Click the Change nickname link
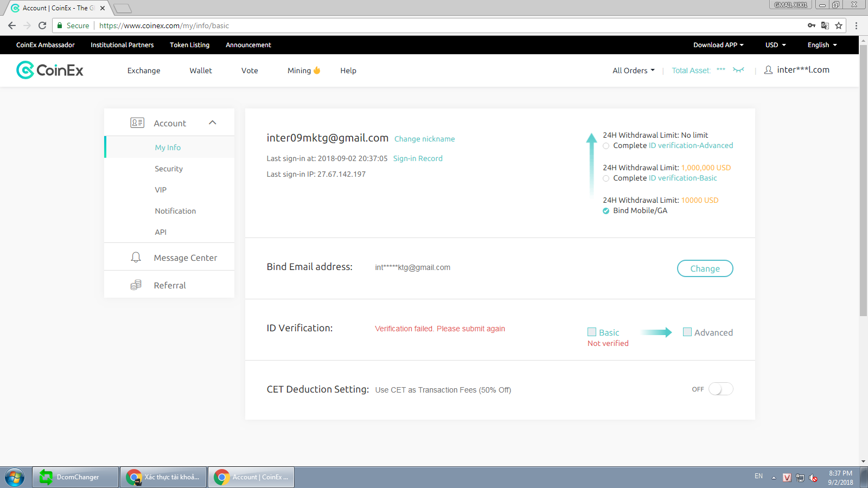Screen dimensions: 868x488 coord(425,139)
